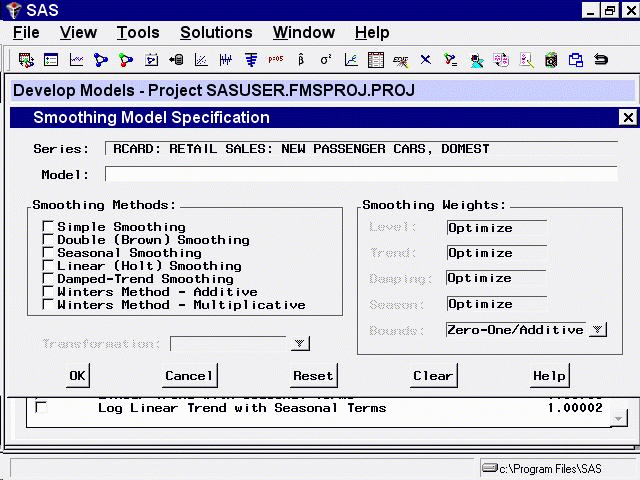Click the Series field showing RCARD
The image size is (640, 480).
click(361, 149)
